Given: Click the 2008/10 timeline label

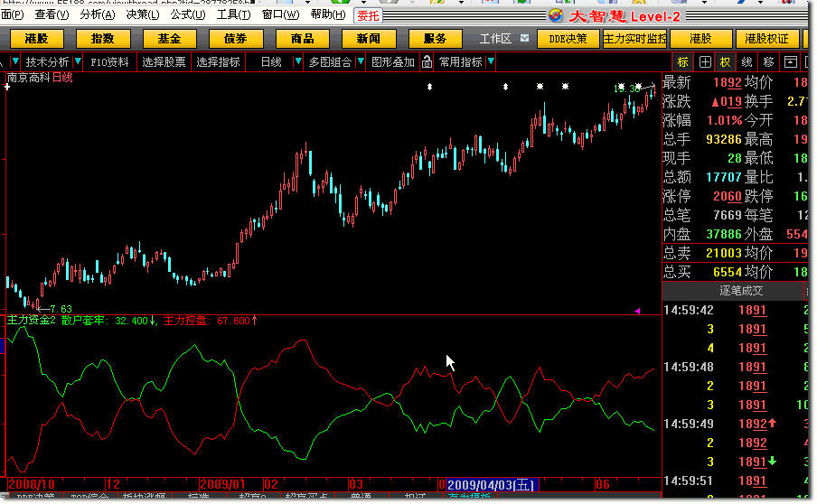Looking at the screenshot, I should coord(32,485).
